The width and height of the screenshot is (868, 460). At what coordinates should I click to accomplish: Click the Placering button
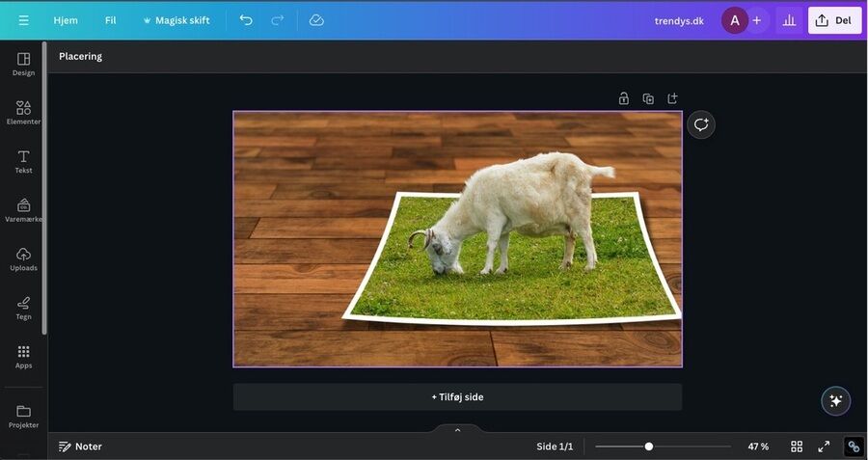point(80,57)
